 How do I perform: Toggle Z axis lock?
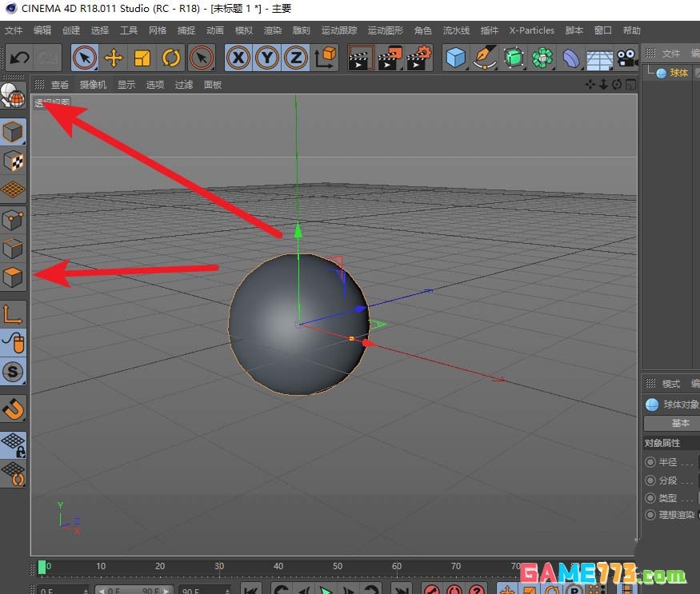point(295,58)
